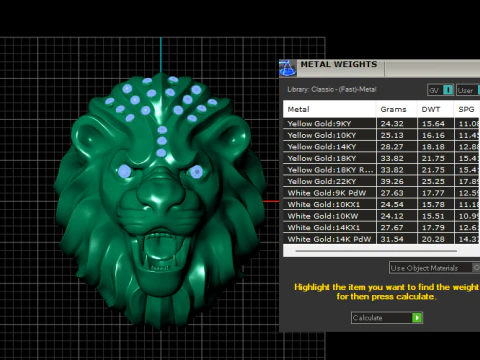Image resolution: width=480 pixels, height=360 pixels.
Task: Click the Calculate button label
Action: [368, 318]
